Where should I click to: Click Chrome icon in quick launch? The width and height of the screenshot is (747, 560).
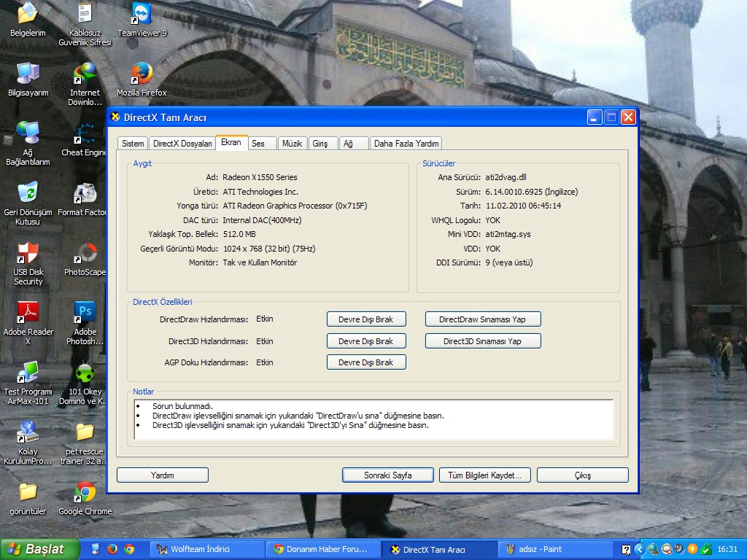click(129, 549)
